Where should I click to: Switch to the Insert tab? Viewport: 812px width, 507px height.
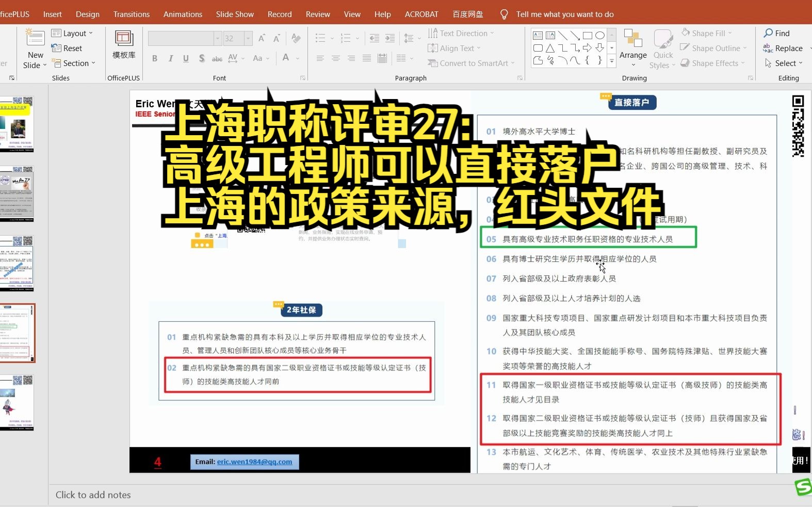coord(52,14)
